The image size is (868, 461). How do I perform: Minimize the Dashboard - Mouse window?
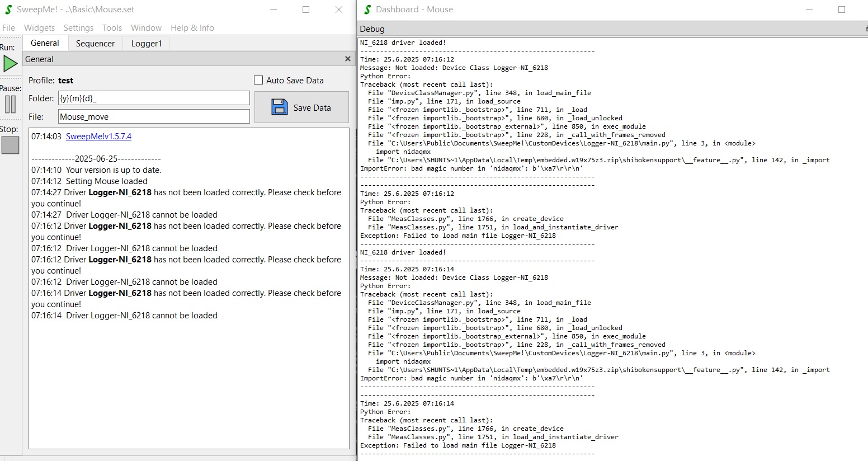810,10
